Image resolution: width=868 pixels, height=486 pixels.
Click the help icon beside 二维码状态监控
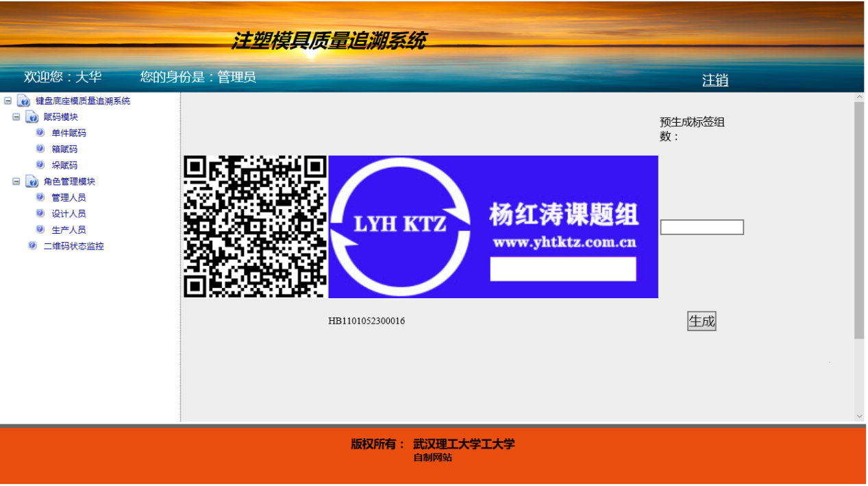pos(32,245)
